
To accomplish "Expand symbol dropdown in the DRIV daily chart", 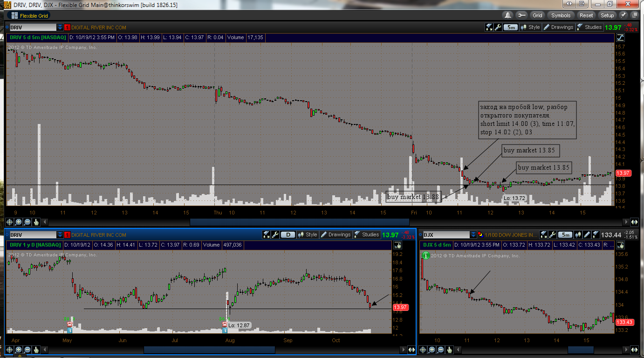I will pos(60,234).
